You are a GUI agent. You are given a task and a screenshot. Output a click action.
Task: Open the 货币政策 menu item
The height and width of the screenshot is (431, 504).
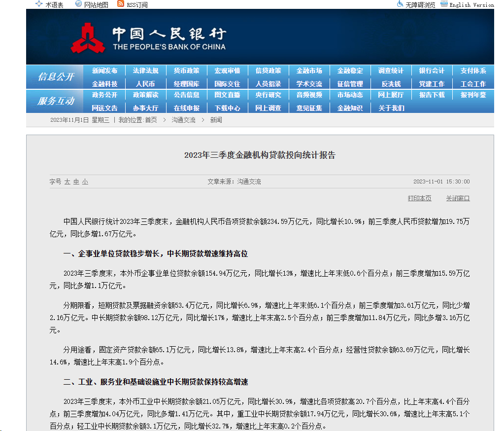[186, 71]
